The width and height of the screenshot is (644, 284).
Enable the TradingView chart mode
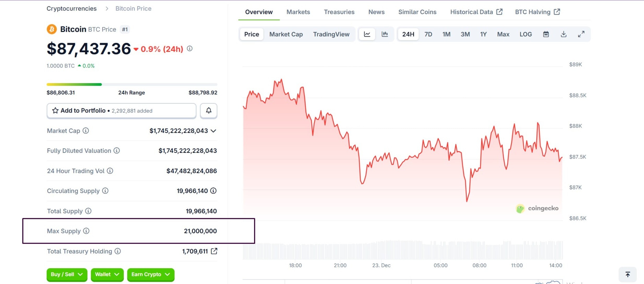331,34
